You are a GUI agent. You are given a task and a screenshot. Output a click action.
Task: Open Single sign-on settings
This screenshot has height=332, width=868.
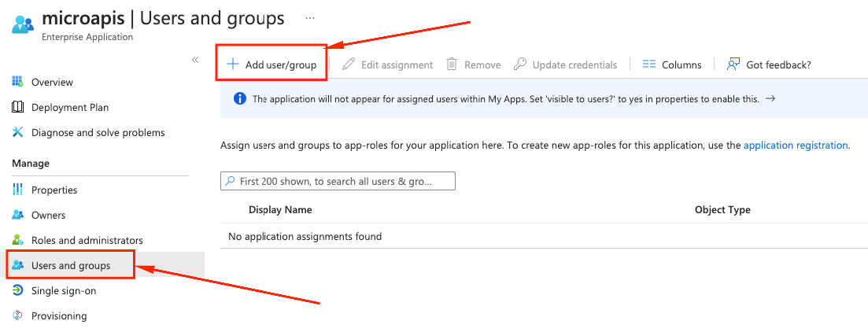coord(64,290)
